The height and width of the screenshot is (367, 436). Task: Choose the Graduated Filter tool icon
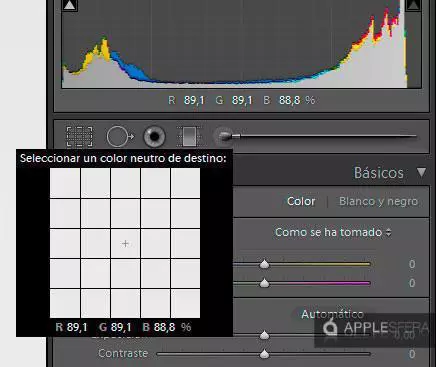(189, 136)
